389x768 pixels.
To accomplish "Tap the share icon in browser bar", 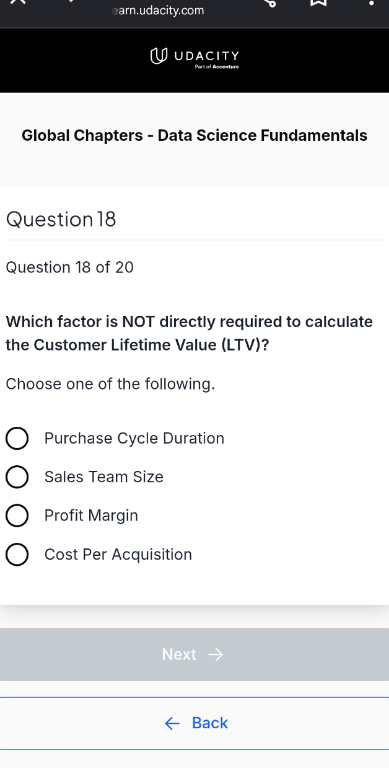I will (x=269, y=2).
